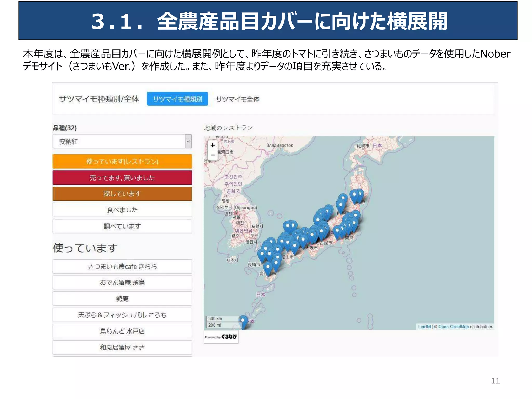The width and height of the screenshot is (532, 399).
Task: Click the 調べています button
Action: [122, 226]
